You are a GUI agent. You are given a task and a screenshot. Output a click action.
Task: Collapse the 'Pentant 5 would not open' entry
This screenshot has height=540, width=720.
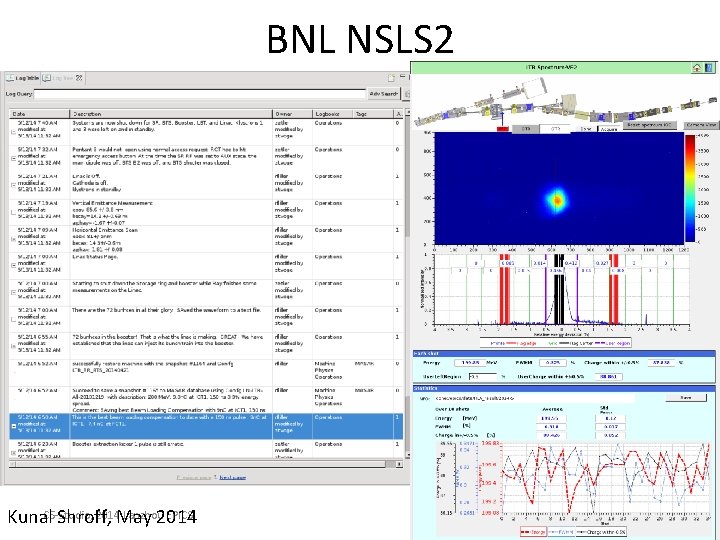pos(13,158)
